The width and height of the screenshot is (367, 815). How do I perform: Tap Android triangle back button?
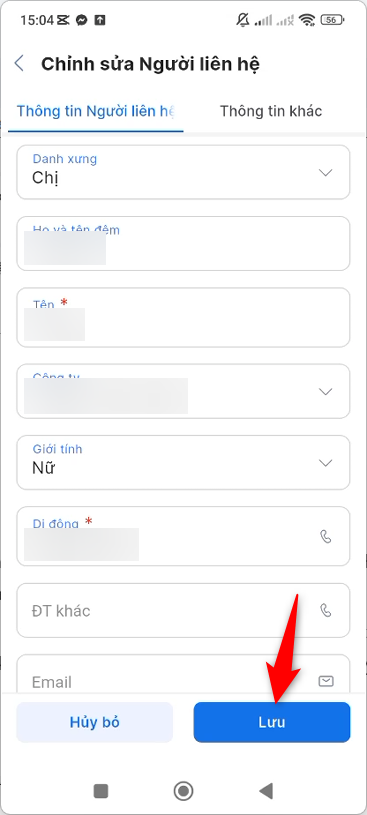(x=266, y=791)
